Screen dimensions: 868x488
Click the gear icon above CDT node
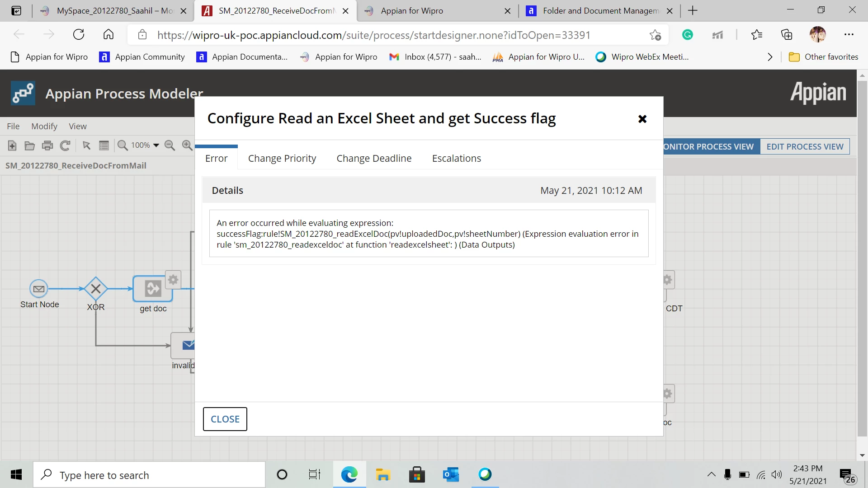[x=668, y=280]
